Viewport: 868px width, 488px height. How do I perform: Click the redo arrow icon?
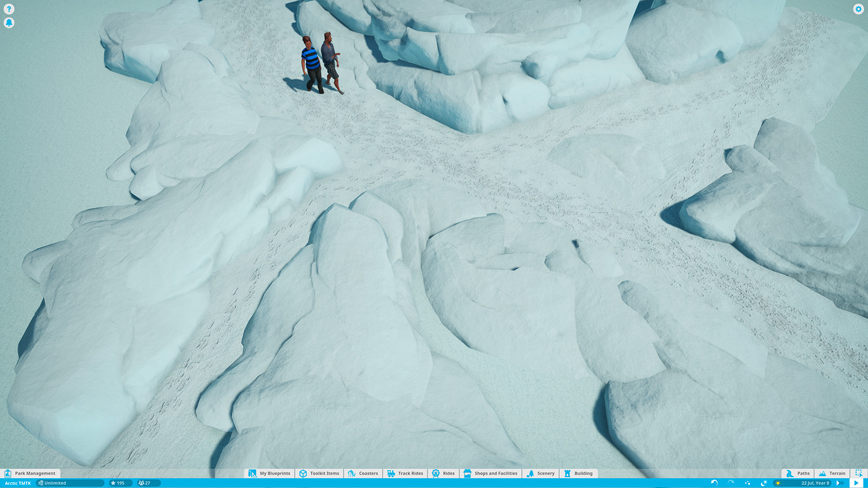[731, 483]
